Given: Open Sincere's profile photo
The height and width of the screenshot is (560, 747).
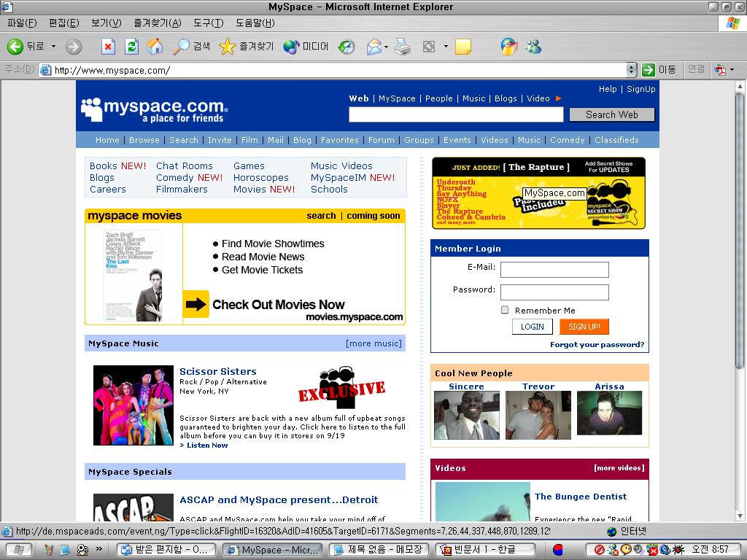Looking at the screenshot, I should (467, 415).
